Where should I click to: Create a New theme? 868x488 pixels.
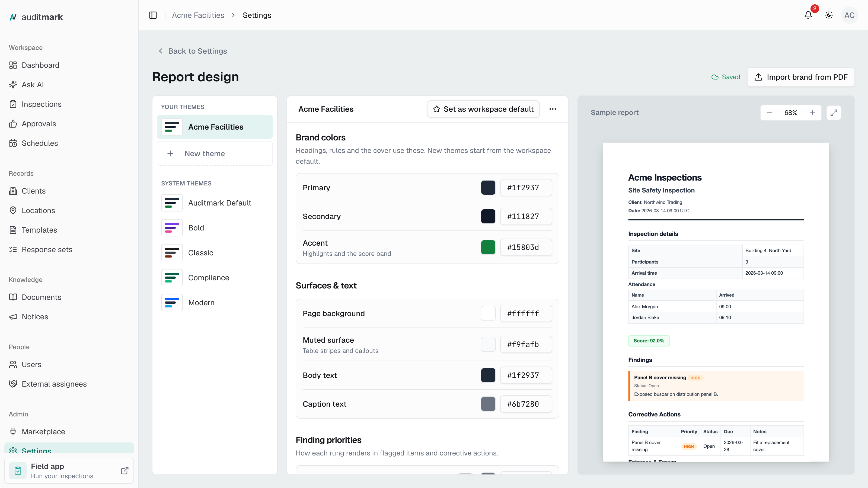(215, 153)
